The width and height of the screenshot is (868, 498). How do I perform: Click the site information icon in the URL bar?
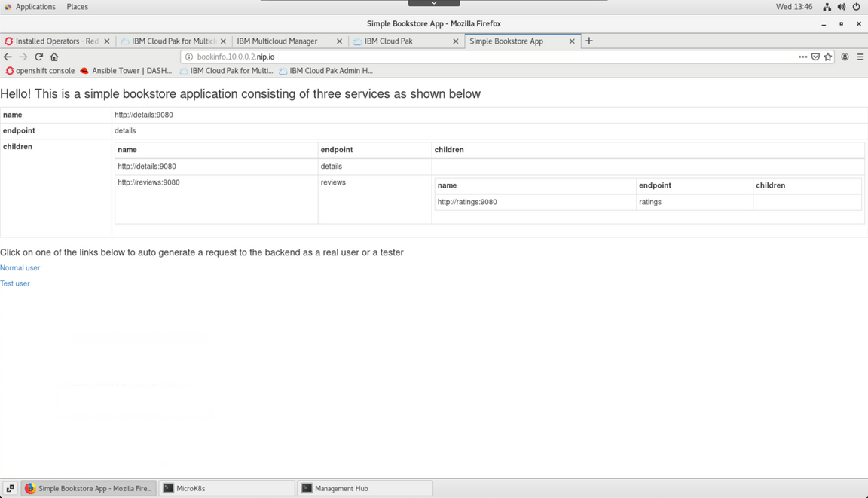pos(189,57)
